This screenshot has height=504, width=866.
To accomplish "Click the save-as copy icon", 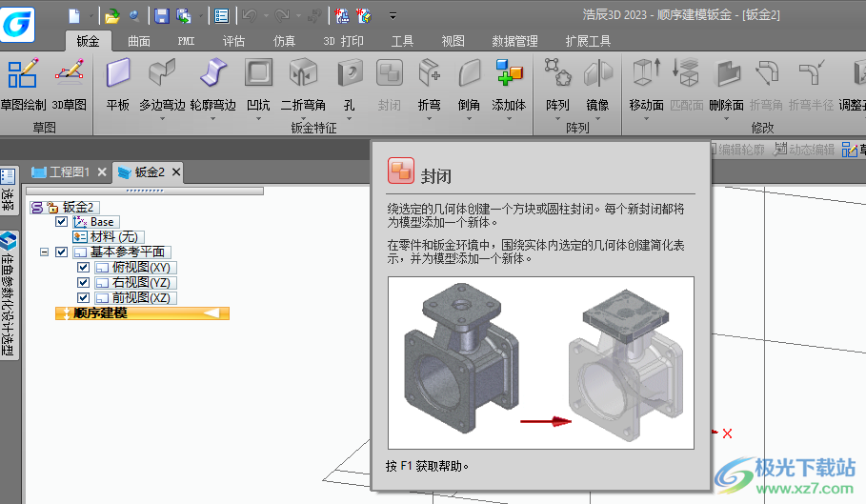I will pyautogui.click(x=183, y=16).
